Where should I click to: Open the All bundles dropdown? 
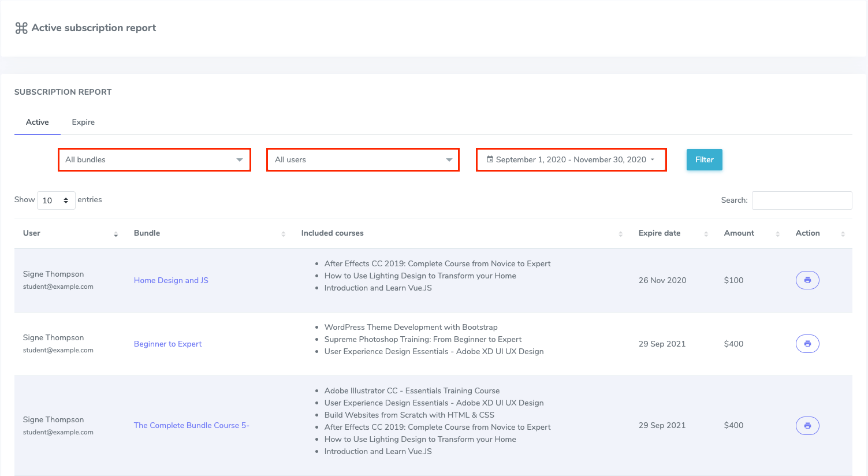pyautogui.click(x=154, y=160)
